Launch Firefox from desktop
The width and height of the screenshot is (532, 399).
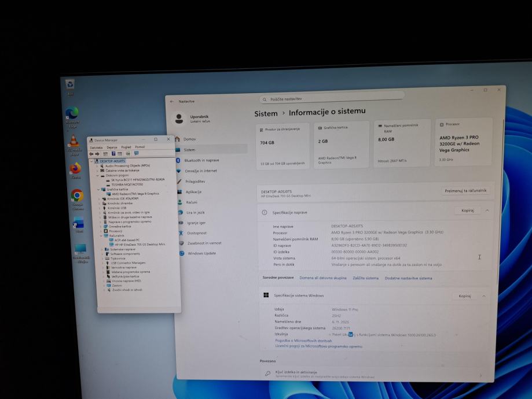tap(75, 171)
